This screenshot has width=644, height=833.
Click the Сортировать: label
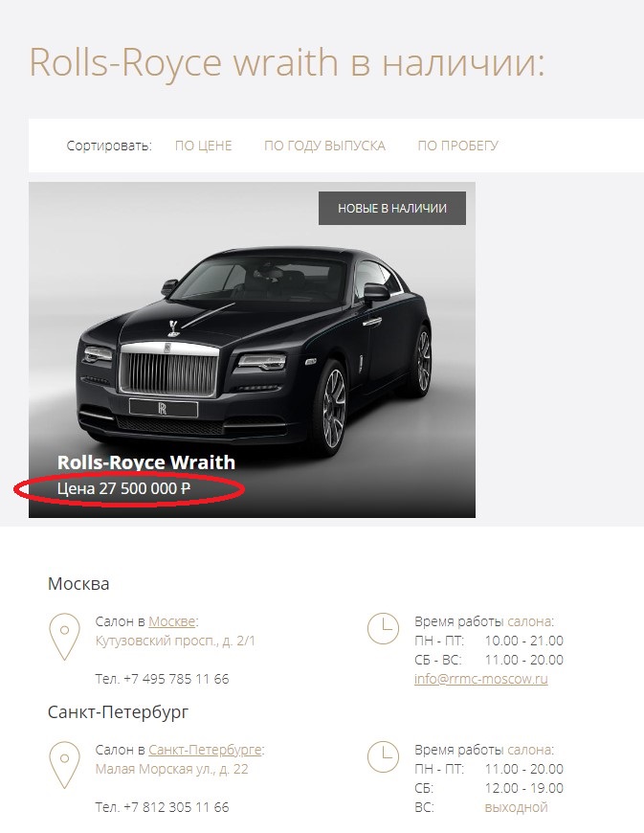(x=109, y=146)
